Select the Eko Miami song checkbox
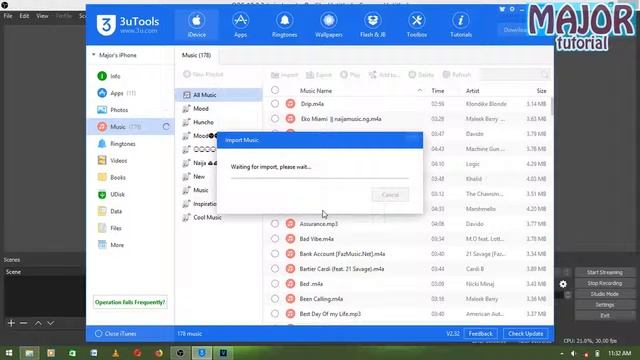 (x=275, y=118)
